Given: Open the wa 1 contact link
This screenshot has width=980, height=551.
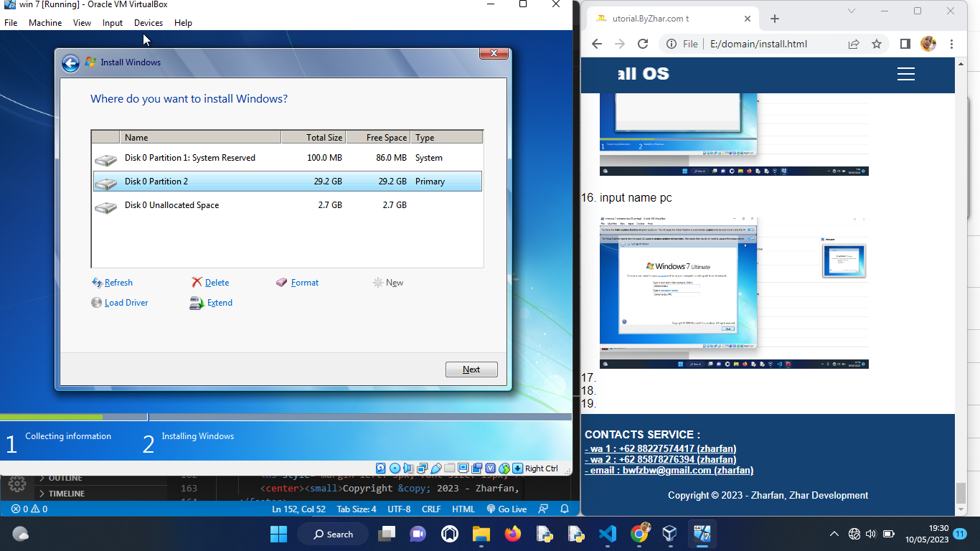Looking at the screenshot, I should click(x=660, y=449).
